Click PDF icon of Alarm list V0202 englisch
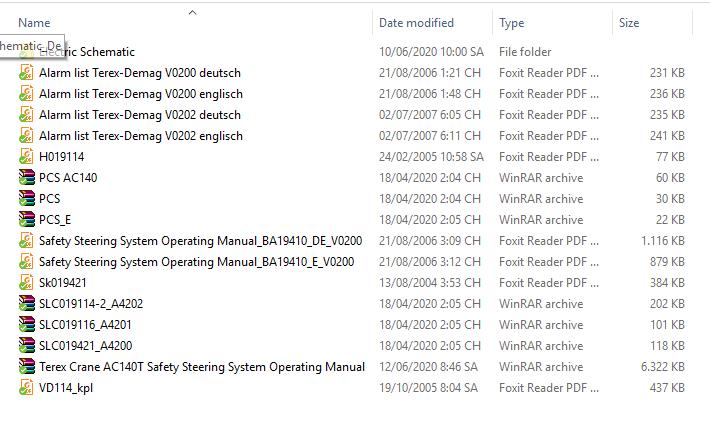 pos(26,136)
